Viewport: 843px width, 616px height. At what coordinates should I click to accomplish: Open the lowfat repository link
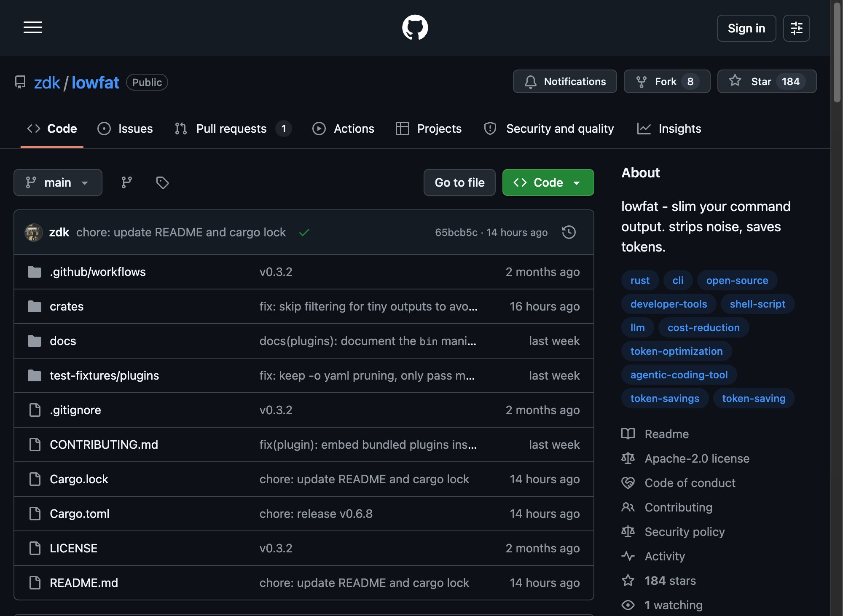pos(95,83)
